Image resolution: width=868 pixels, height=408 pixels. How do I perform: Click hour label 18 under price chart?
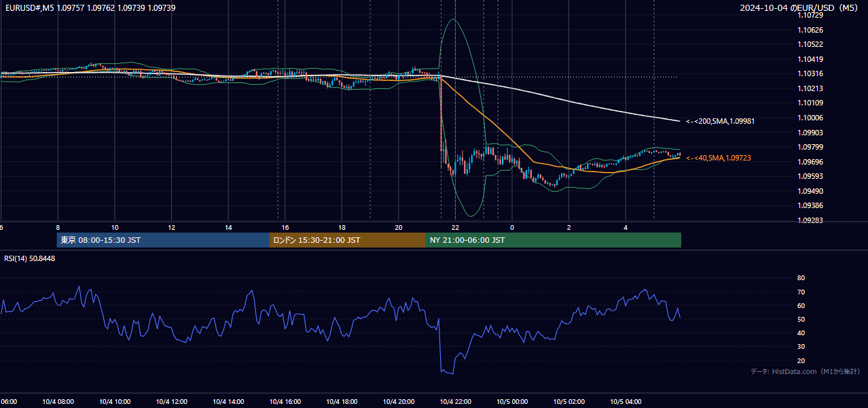click(x=342, y=227)
